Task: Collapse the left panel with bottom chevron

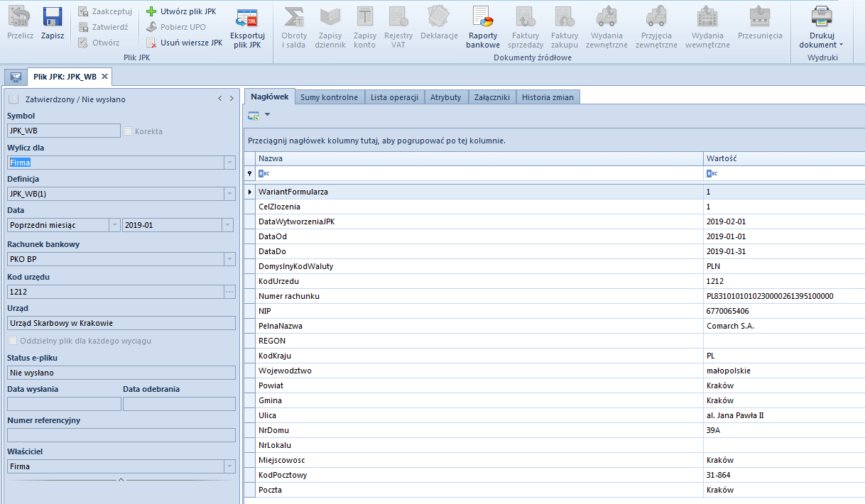Action: 121,481
